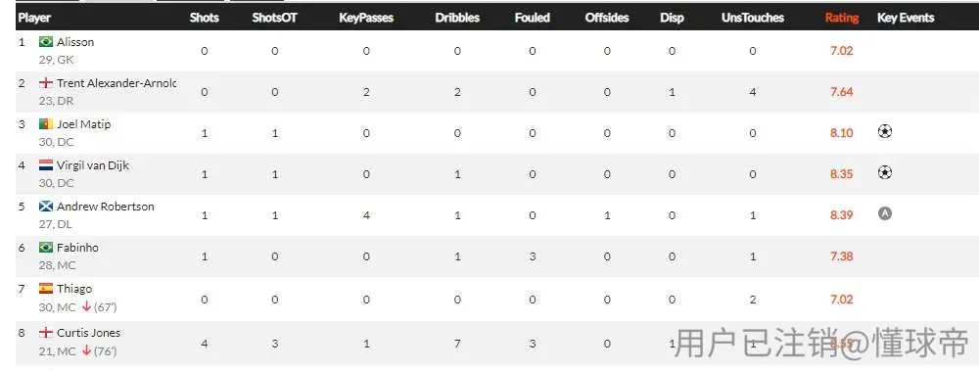
Task: Click the goal icon in Joel Matip's row
Action: (x=884, y=131)
